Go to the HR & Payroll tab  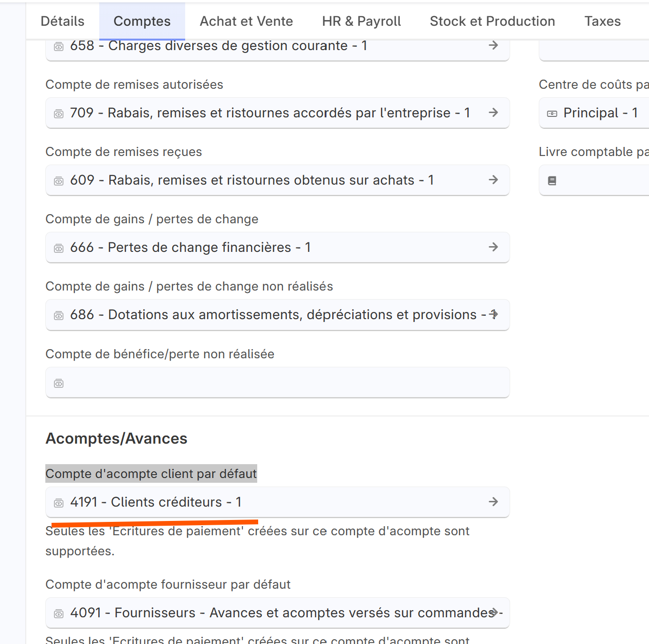361,21
